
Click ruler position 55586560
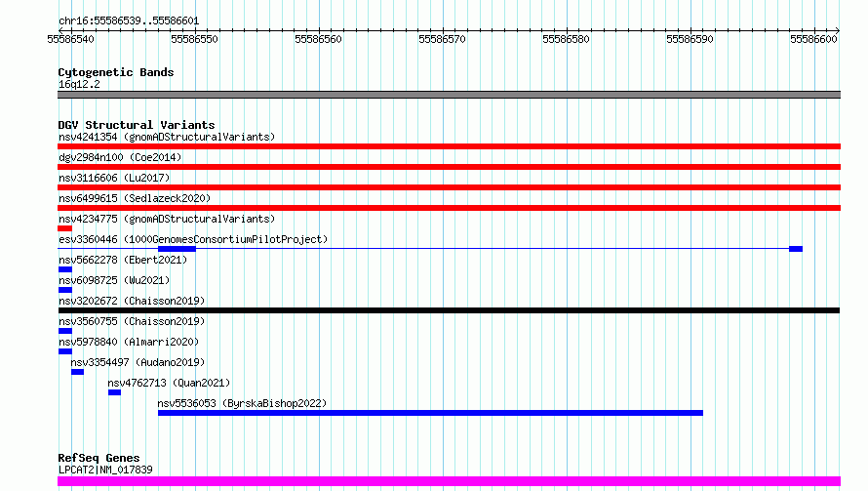pos(318,39)
